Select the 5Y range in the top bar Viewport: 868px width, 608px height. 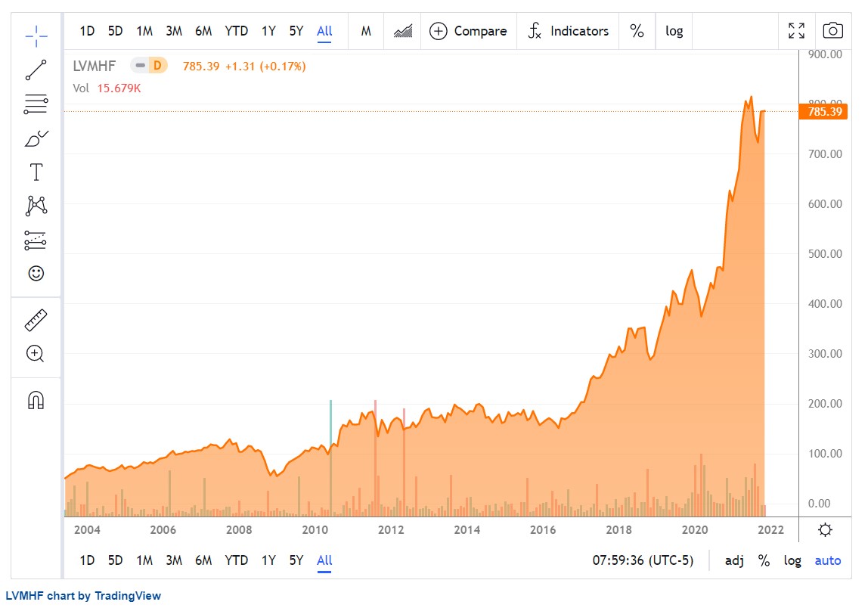[296, 31]
